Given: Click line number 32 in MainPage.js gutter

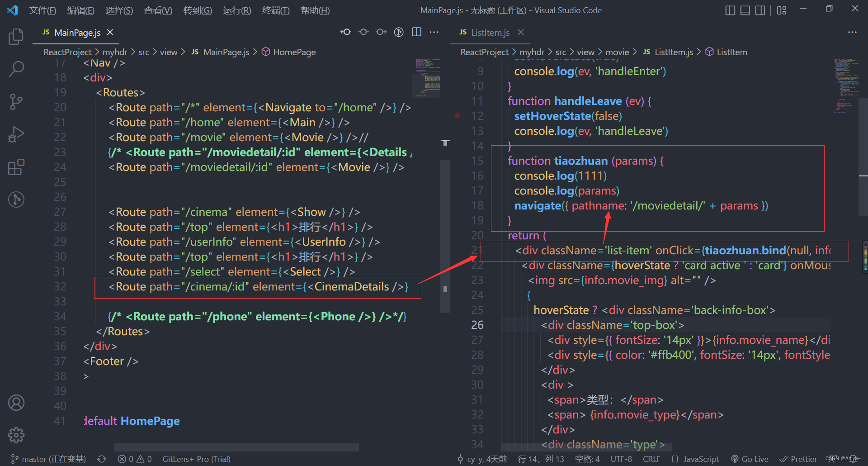Looking at the screenshot, I should (x=60, y=286).
